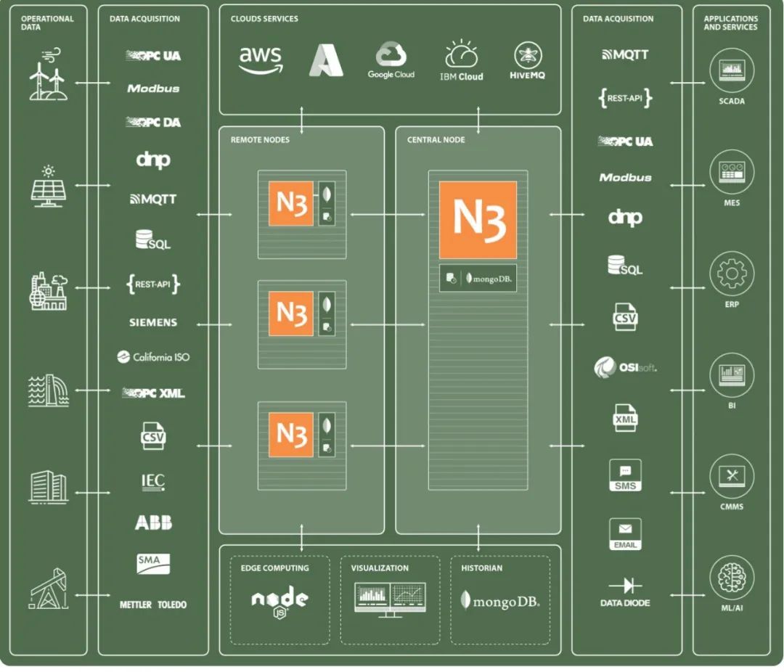Select the ABB logo
784x672 pixels.
point(153,523)
